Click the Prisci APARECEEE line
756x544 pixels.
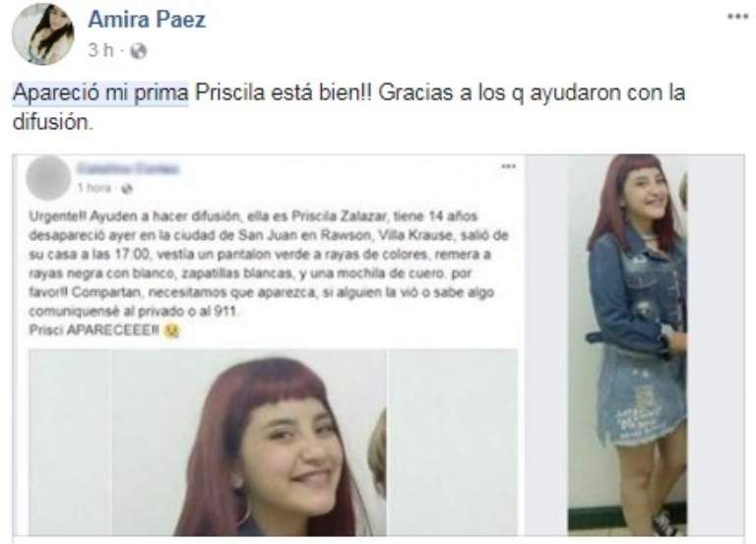pyautogui.click(x=94, y=331)
